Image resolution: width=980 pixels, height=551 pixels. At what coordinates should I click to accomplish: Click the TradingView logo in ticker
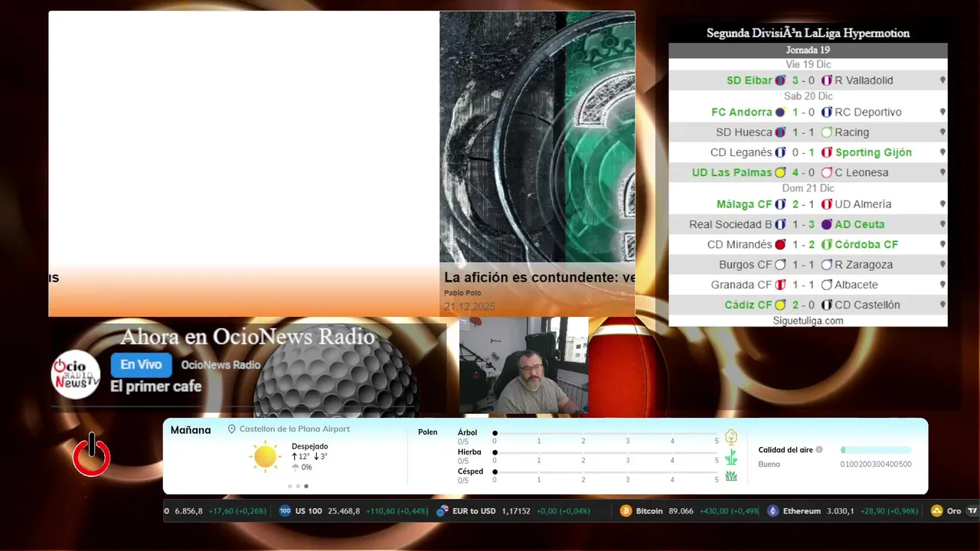point(973,511)
